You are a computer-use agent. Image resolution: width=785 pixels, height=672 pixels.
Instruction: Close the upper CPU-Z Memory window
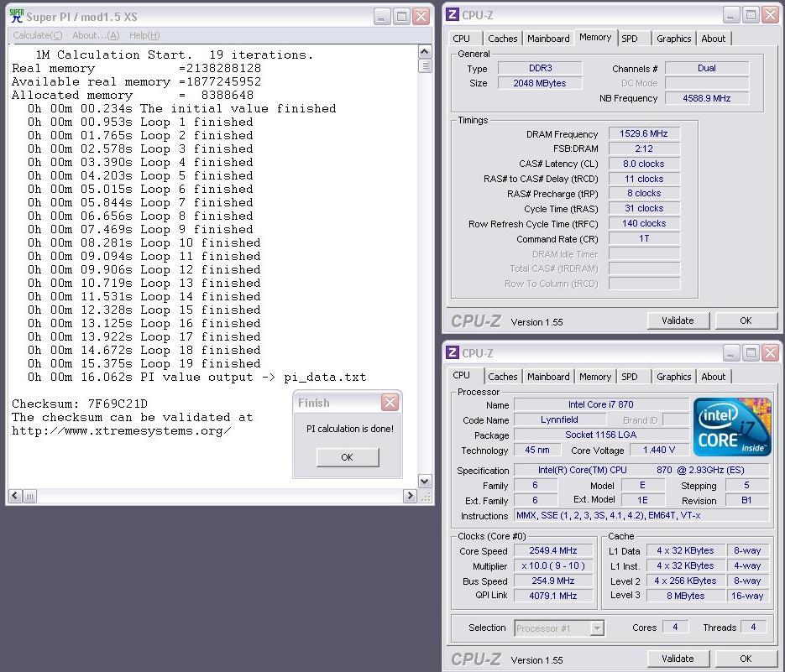tap(770, 15)
